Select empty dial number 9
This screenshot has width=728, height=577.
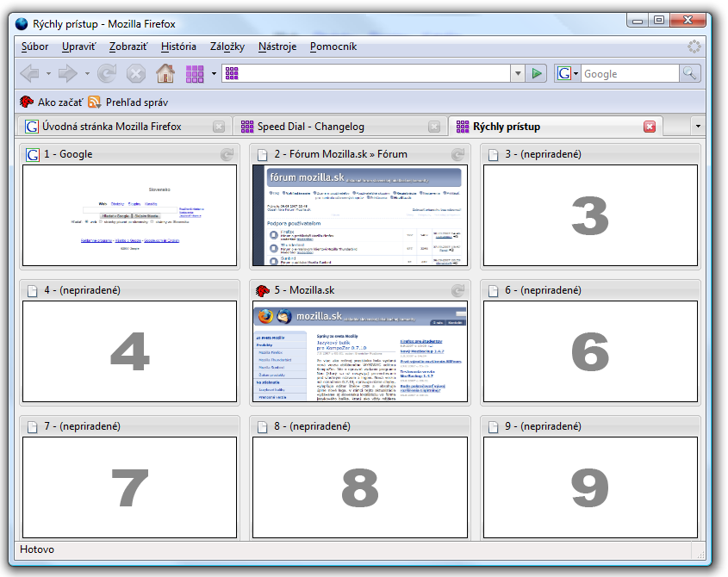(590, 487)
